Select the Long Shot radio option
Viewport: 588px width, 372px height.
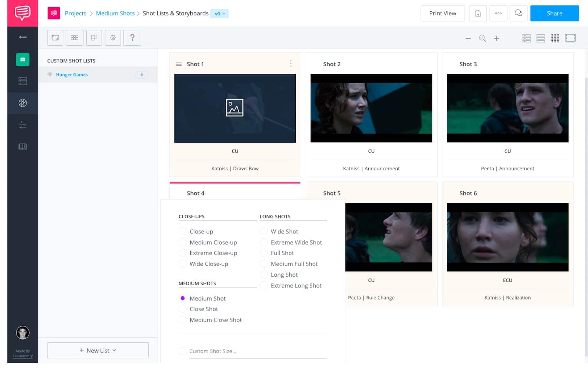[x=263, y=275]
